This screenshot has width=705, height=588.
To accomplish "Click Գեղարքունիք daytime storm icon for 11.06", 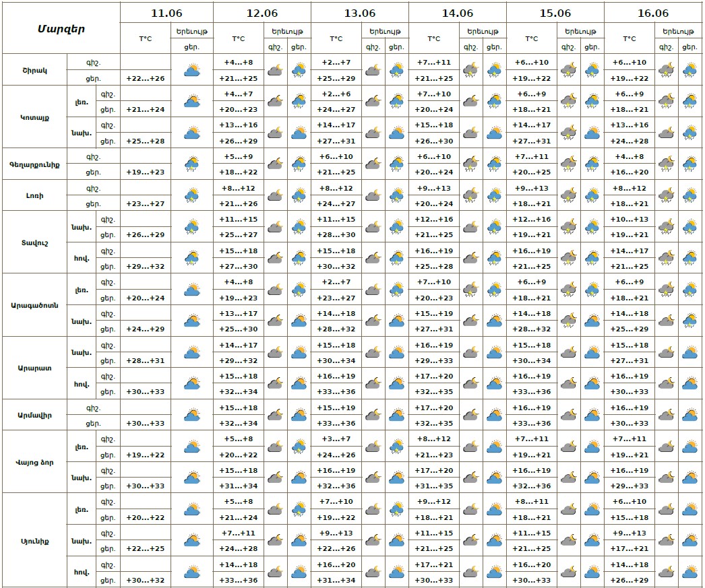I will (192, 164).
